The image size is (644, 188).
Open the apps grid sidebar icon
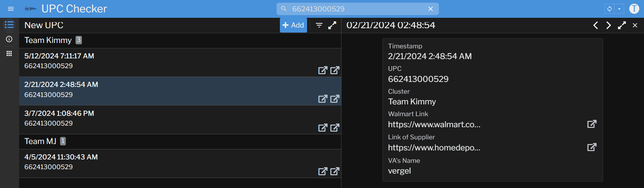pos(9,53)
